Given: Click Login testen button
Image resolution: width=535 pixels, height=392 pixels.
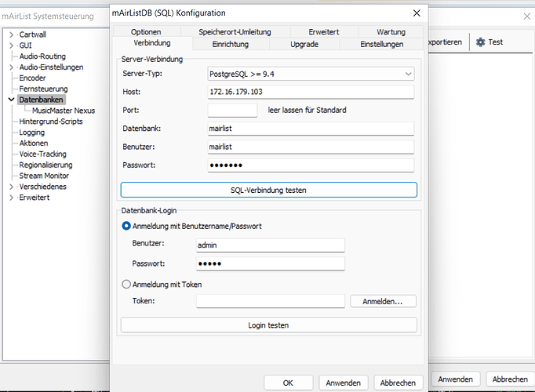Looking at the screenshot, I should [x=269, y=325].
